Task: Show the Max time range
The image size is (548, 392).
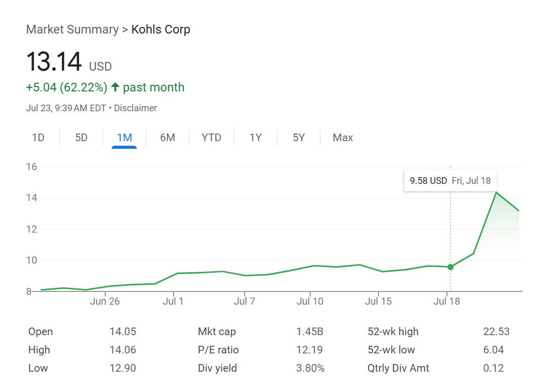Action: pyautogui.click(x=342, y=138)
